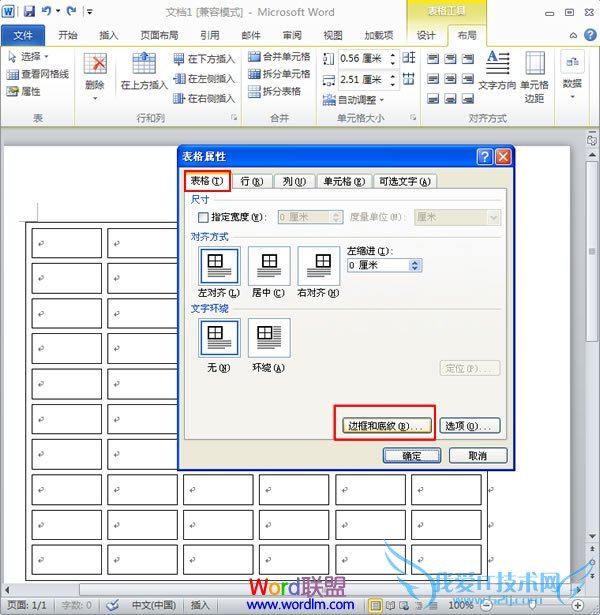
Task: Click the 文字方向 text direction icon
Action: pos(497,71)
